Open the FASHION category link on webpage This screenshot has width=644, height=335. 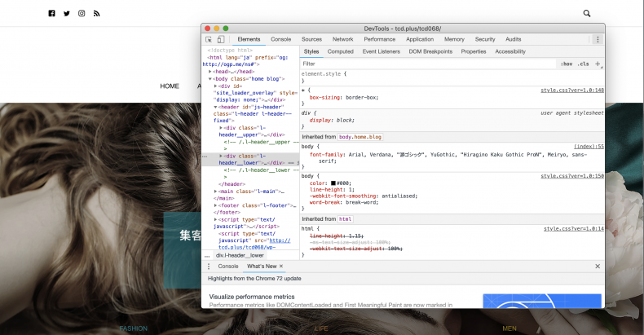pos(133,328)
